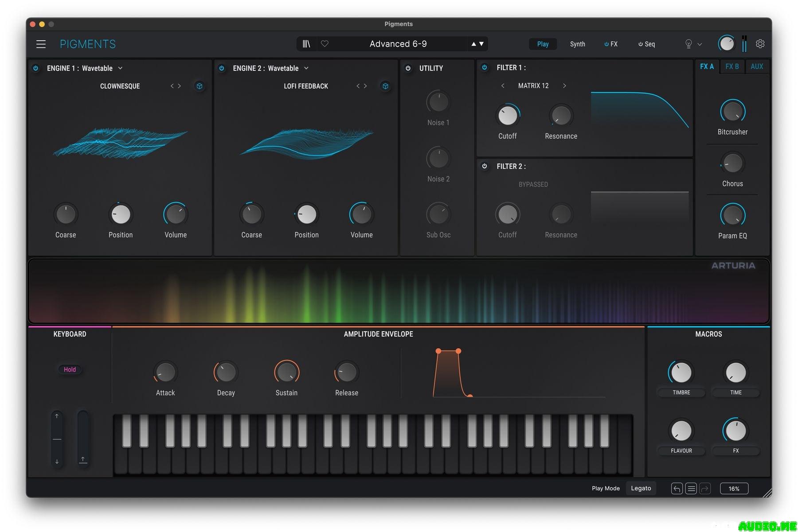
Task: Toggle 3D view cube icon in Engine 2
Action: point(385,86)
